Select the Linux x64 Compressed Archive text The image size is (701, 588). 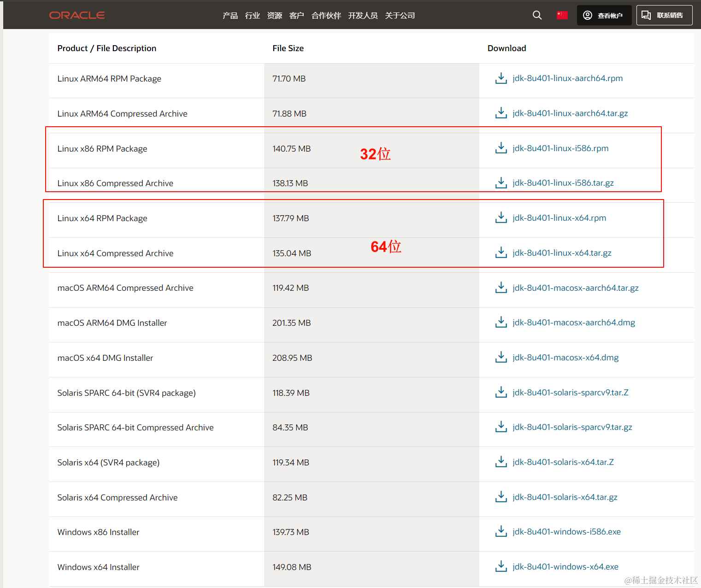(x=115, y=253)
